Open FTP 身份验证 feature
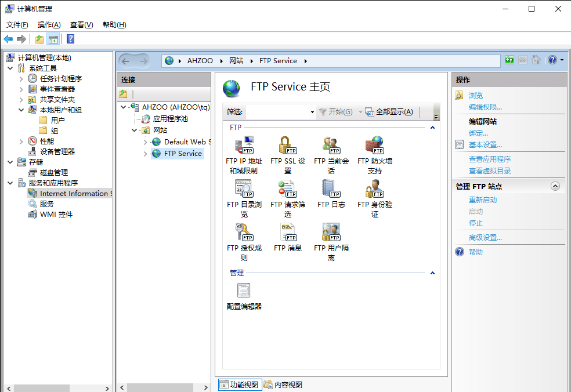This screenshot has width=571, height=392. (375, 199)
